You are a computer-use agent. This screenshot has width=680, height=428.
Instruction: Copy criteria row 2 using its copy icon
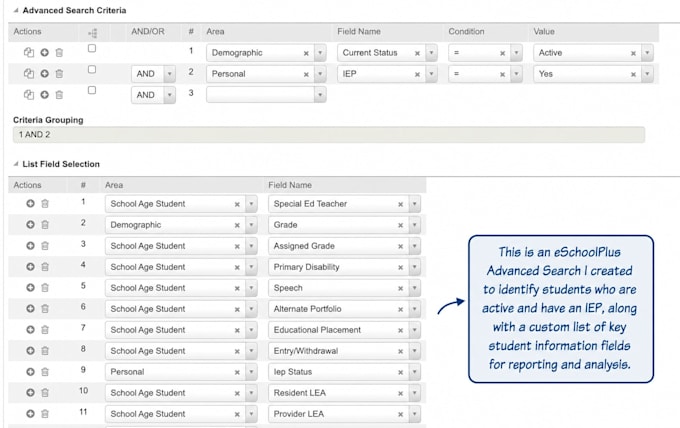[x=29, y=73]
